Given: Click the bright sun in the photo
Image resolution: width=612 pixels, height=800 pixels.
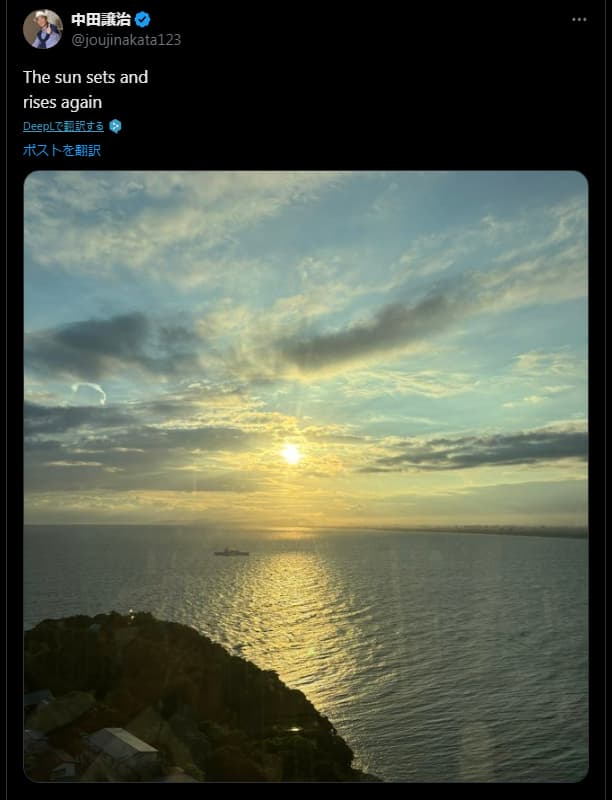Looking at the screenshot, I should click(x=291, y=454).
